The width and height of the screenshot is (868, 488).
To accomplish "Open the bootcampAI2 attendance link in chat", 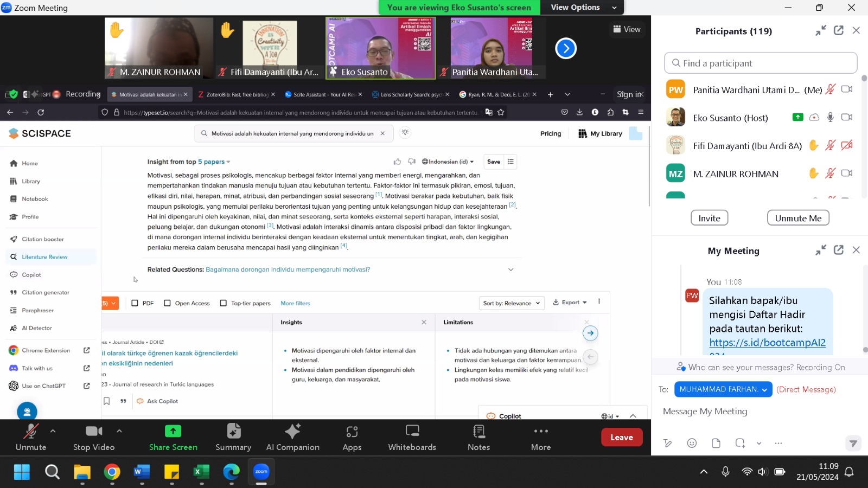I will coord(767,343).
